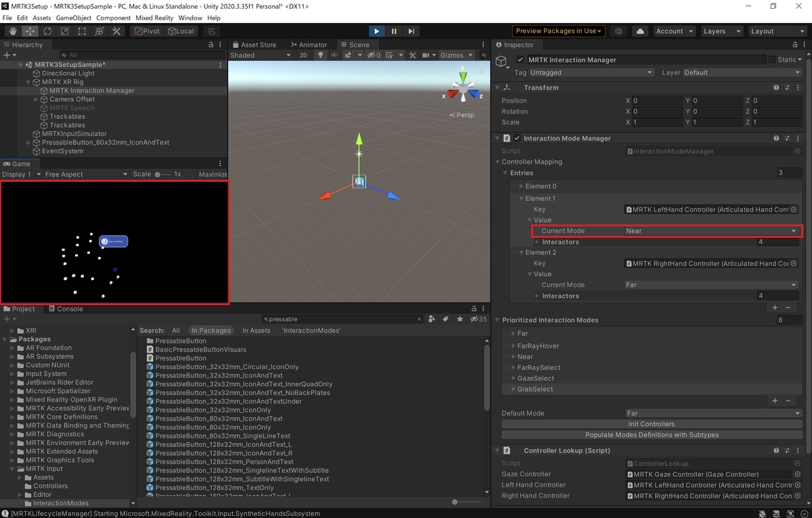Adjust the Game view Scale slider
Screen dimensions: 812x518
[x=162, y=174]
